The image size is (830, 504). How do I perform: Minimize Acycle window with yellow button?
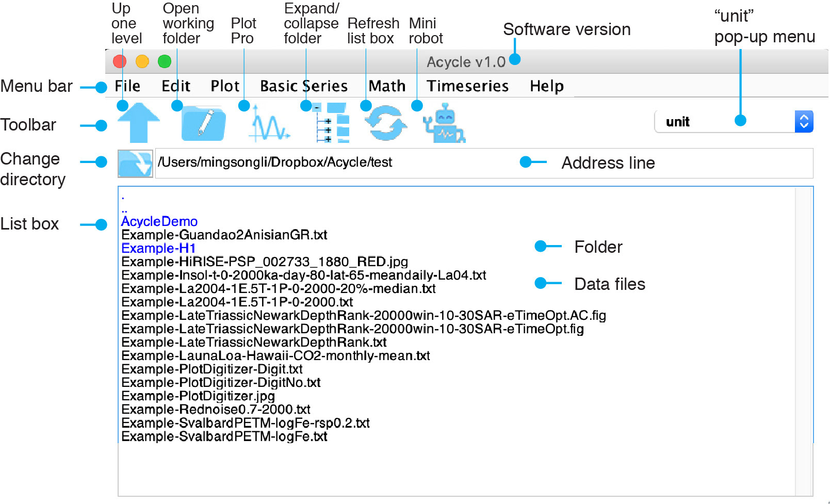tap(142, 61)
